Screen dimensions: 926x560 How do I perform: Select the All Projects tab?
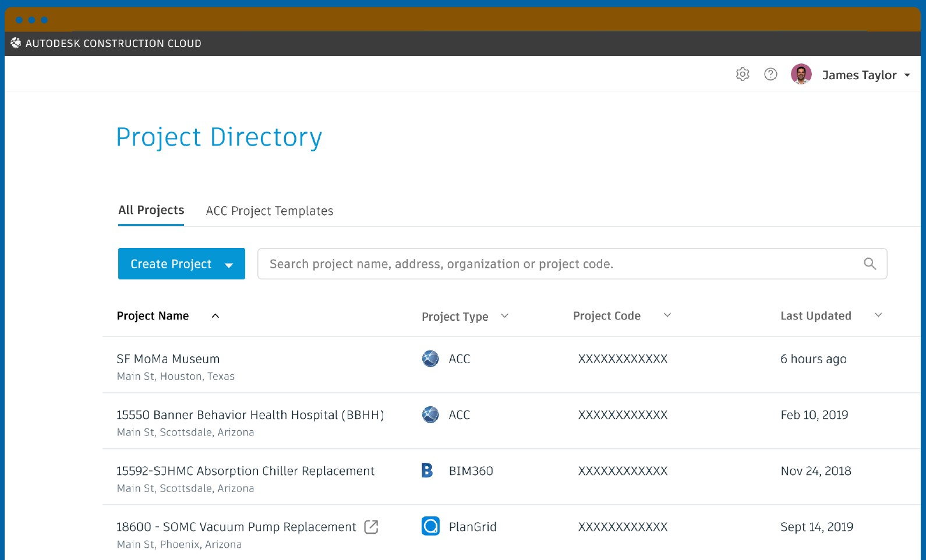click(x=151, y=210)
